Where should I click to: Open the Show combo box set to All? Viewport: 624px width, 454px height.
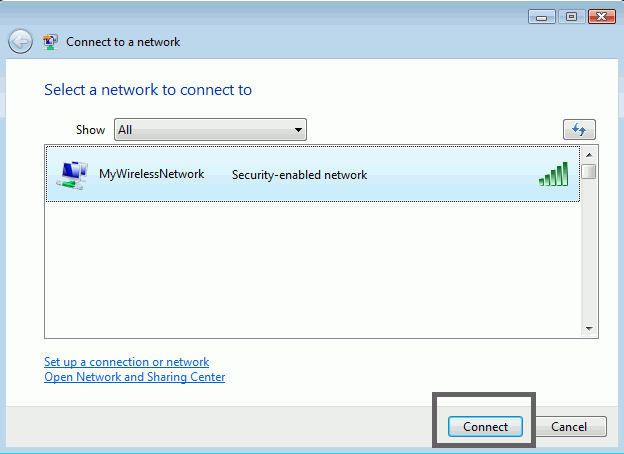pyautogui.click(x=210, y=129)
